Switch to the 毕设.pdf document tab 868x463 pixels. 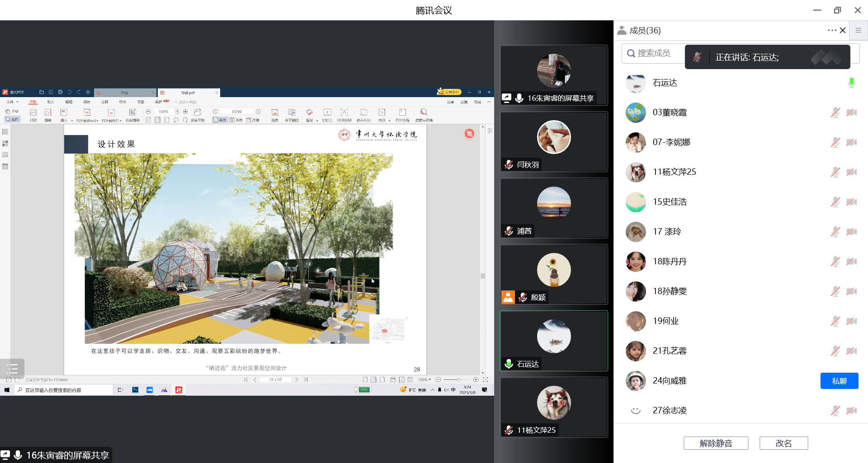(x=188, y=93)
